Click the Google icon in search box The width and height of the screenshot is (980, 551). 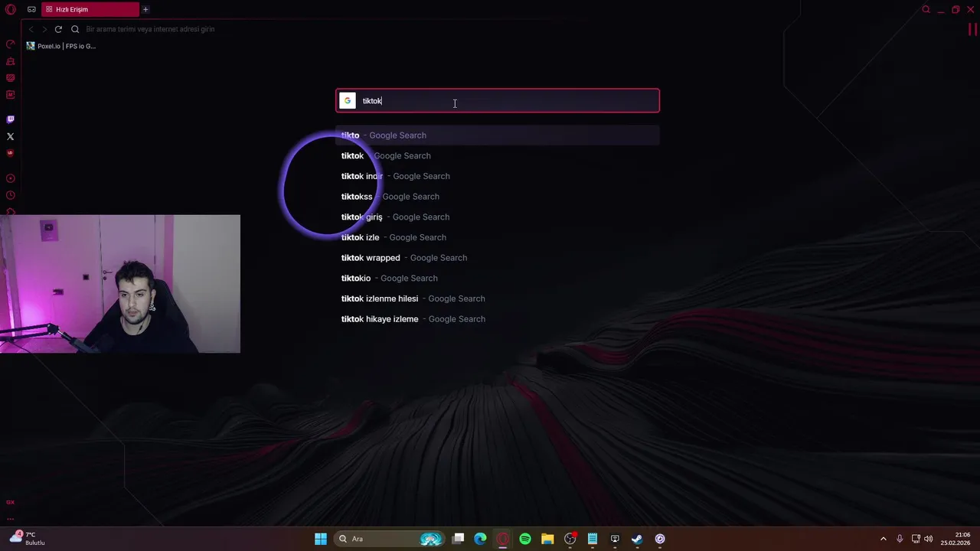348,100
